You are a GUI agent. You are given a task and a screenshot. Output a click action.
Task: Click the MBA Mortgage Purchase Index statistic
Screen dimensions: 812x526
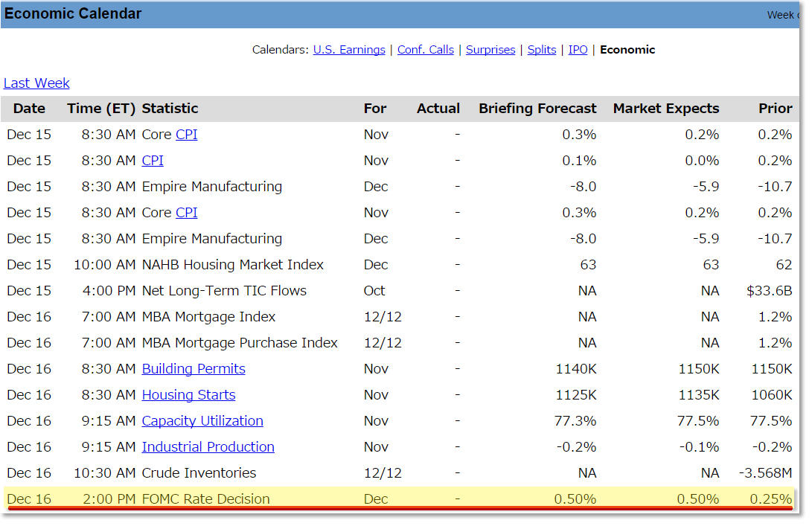point(240,343)
